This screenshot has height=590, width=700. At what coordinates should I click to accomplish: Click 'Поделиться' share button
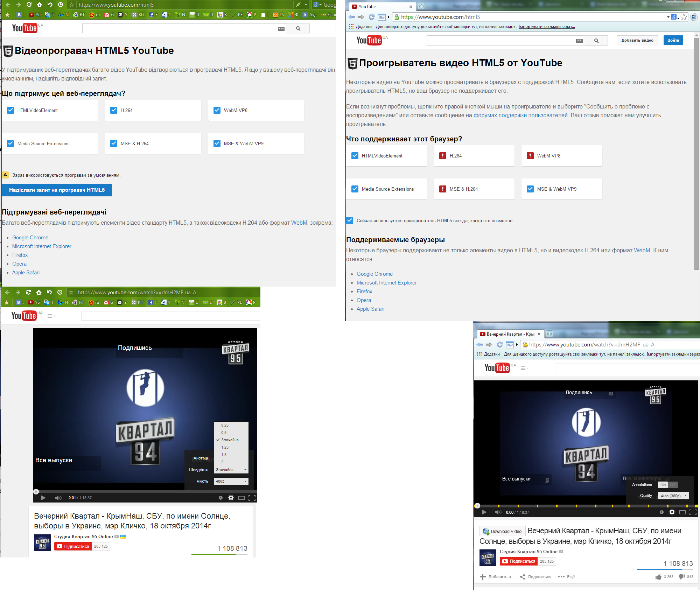coord(535,577)
